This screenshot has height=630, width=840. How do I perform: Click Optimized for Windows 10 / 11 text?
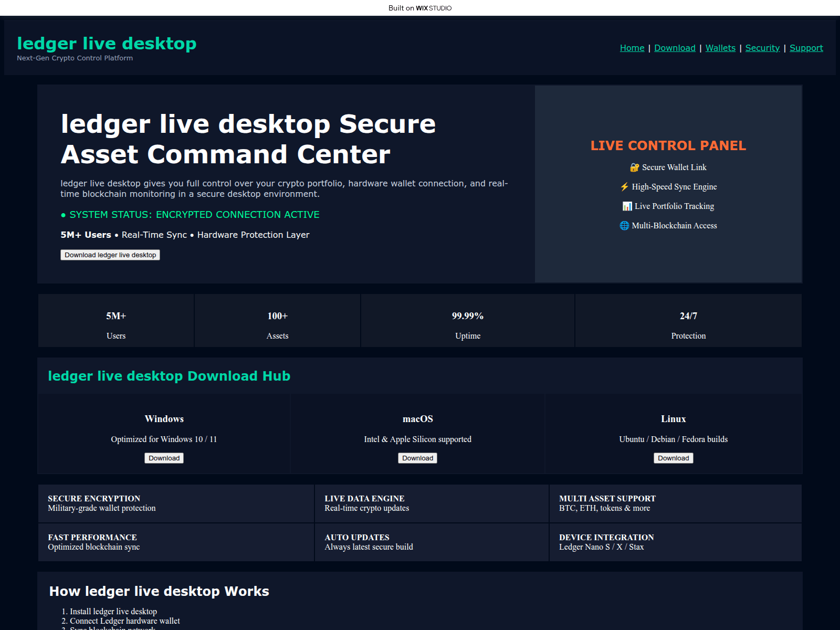(164, 439)
